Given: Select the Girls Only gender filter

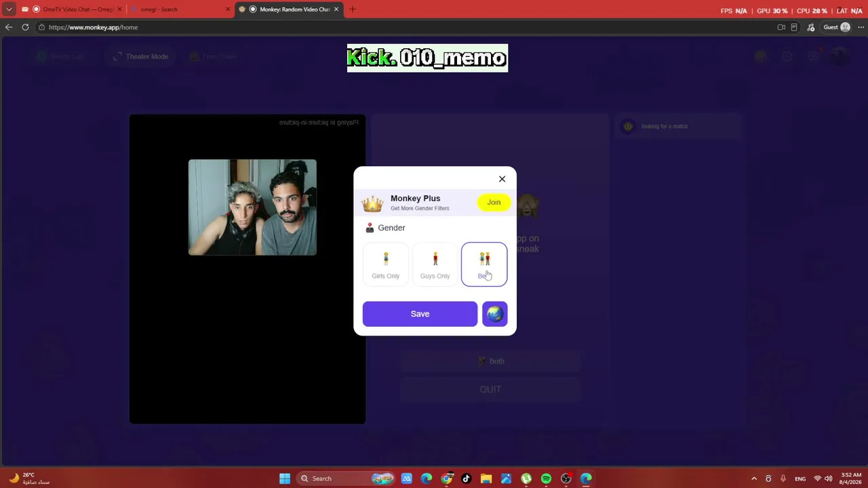Looking at the screenshot, I should point(386,264).
